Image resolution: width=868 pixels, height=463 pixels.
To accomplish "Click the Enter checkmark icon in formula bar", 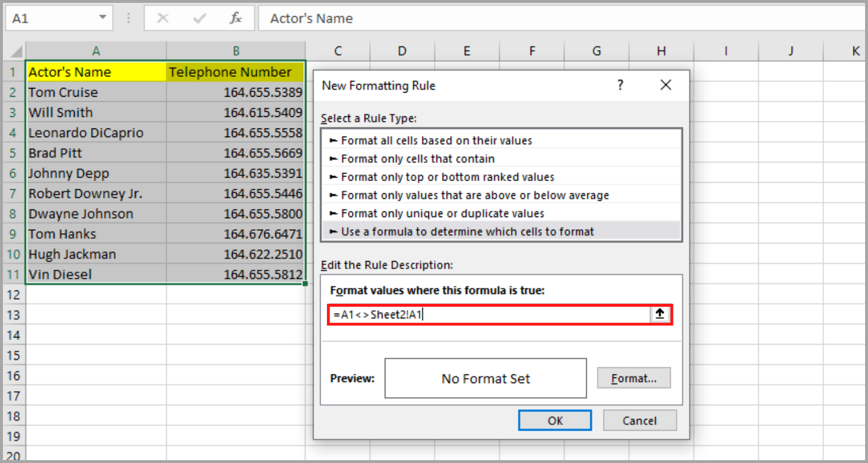I will pyautogui.click(x=199, y=18).
